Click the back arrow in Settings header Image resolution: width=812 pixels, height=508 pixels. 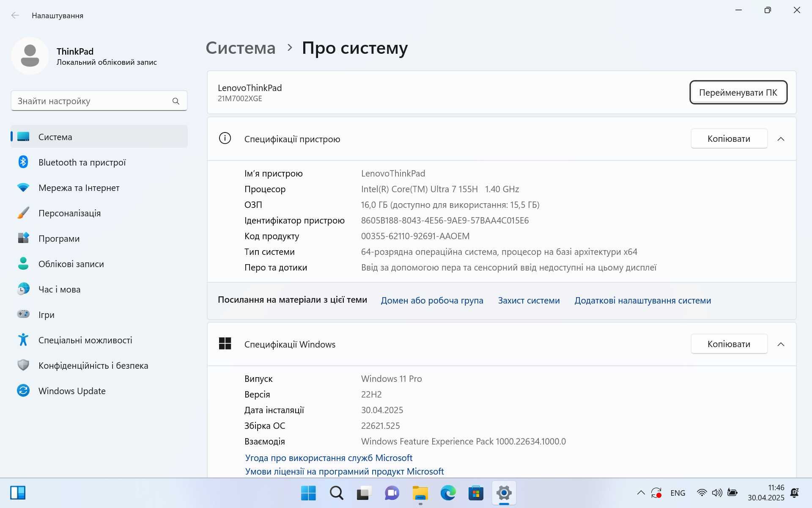(15, 16)
